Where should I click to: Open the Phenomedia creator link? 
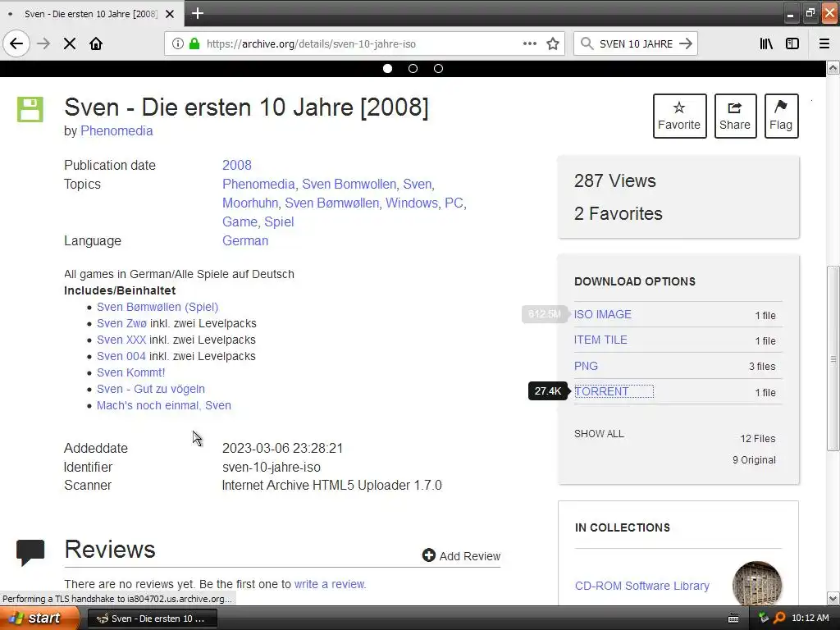click(x=116, y=130)
